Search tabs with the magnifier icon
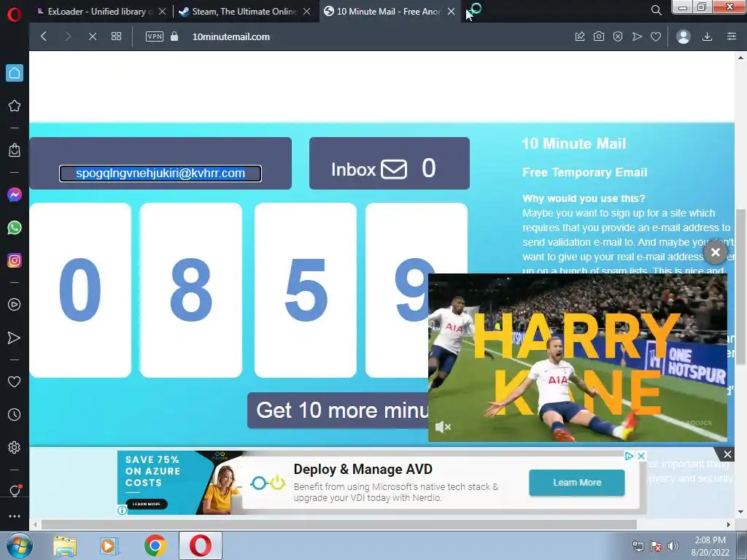Image resolution: width=747 pixels, height=560 pixels. [x=656, y=10]
